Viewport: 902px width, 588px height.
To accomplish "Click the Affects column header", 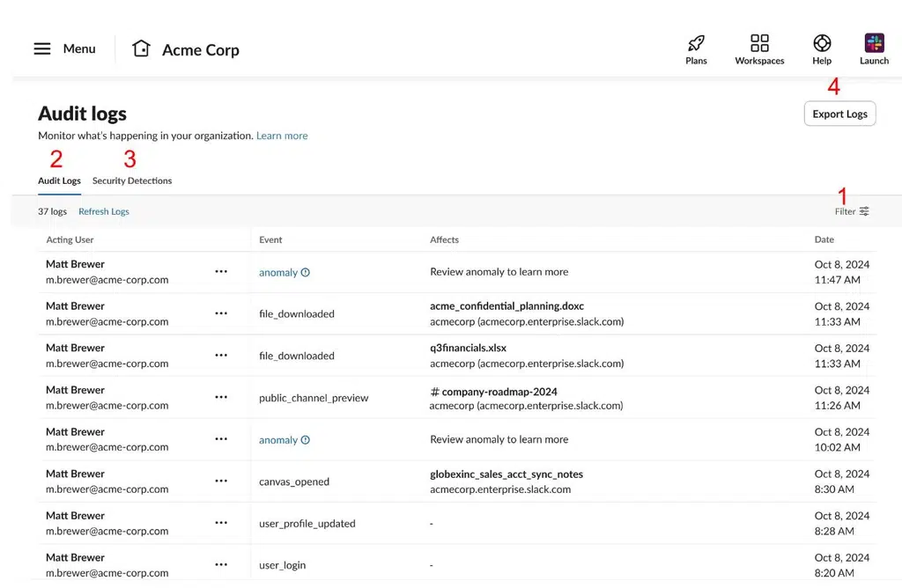I will (x=444, y=239).
